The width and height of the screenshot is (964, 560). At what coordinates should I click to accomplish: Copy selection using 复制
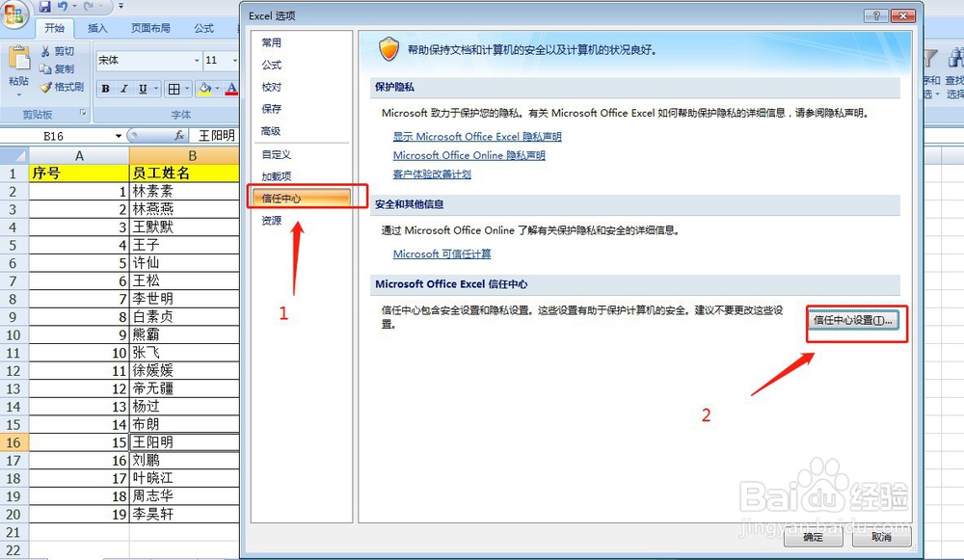pos(58,68)
